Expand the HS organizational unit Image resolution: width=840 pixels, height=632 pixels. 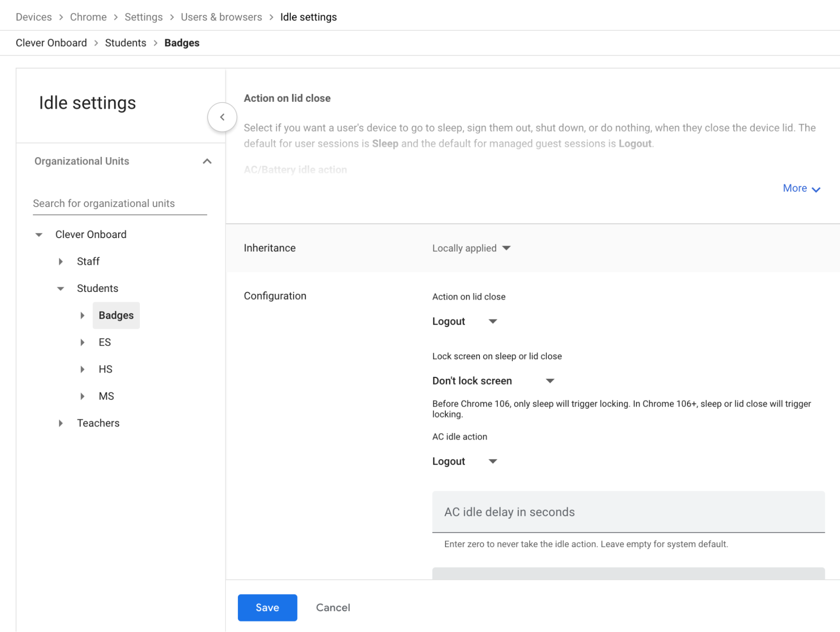[82, 369]
